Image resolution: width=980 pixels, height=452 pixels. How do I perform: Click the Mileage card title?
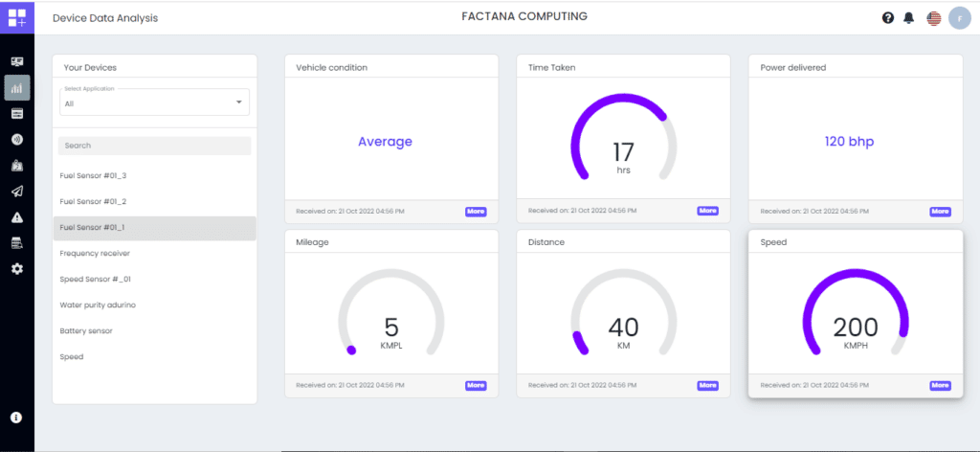[x=312, y=242]
